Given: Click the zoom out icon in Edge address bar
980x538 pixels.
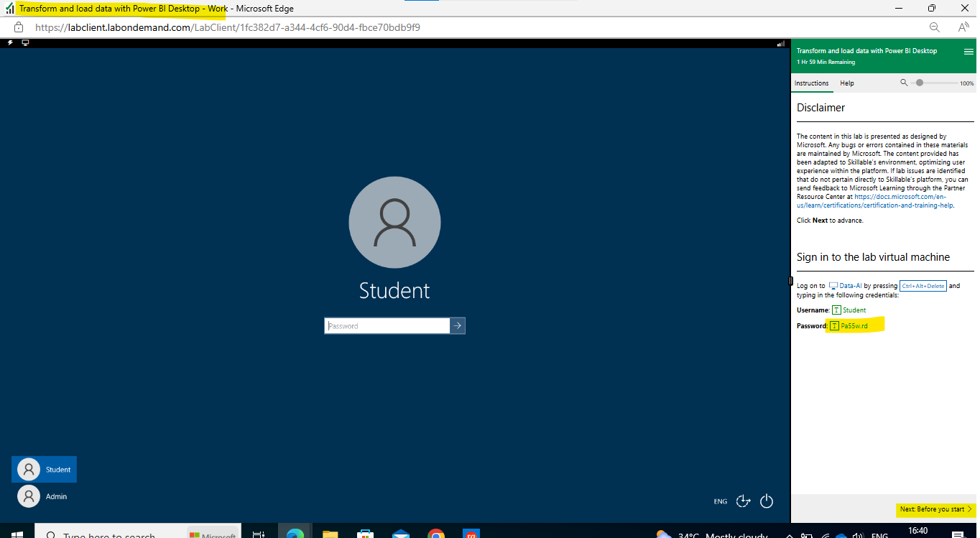Looking at the screenshot, I should click(x=934, y=27).
